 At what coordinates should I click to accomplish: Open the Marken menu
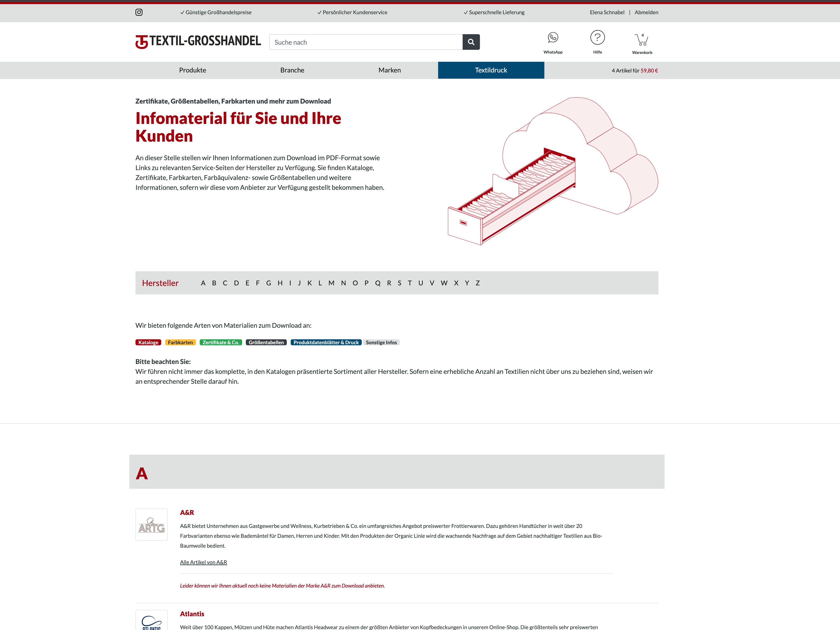click(390, 70)
